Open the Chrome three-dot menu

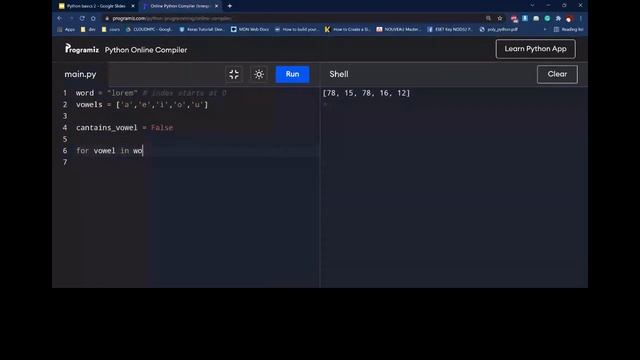pyautogui.click(x=580, y=18)
